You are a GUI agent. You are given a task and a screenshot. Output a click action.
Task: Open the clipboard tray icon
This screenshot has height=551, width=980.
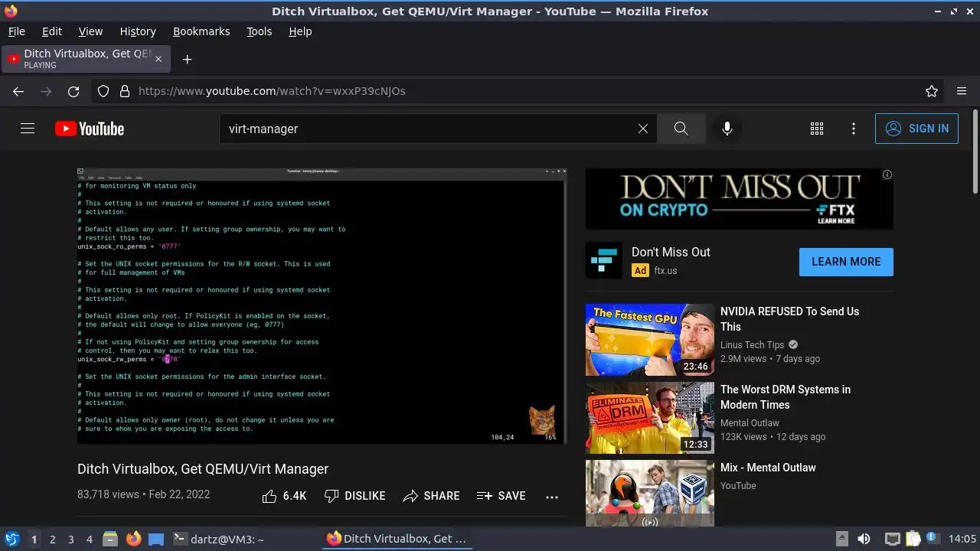(912, 539)
